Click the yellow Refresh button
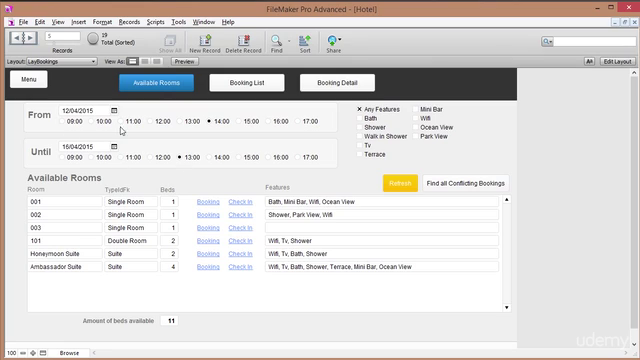This screenshot has width=640, height=360. (x=400, y=183)
